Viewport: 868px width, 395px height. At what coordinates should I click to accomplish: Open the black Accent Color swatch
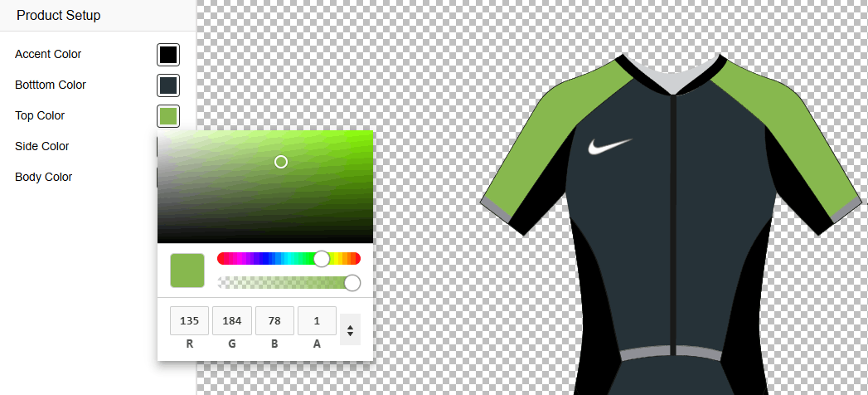(168, 55)
